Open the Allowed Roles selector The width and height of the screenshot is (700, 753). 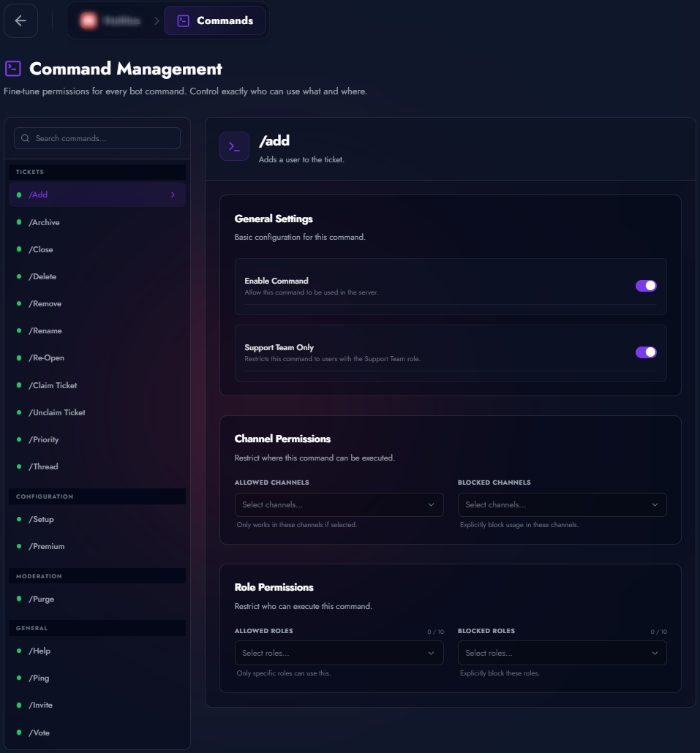339,653
